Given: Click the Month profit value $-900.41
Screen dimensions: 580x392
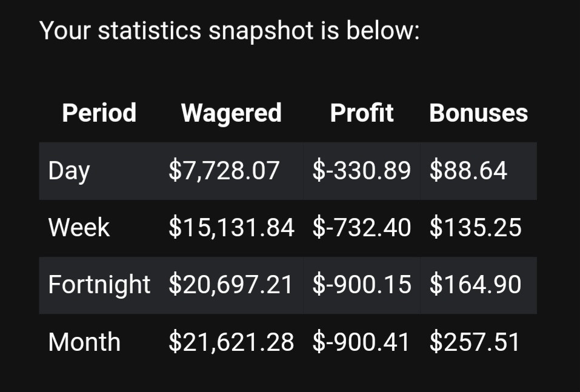Looking at the screenshot, I should (361, 342).
